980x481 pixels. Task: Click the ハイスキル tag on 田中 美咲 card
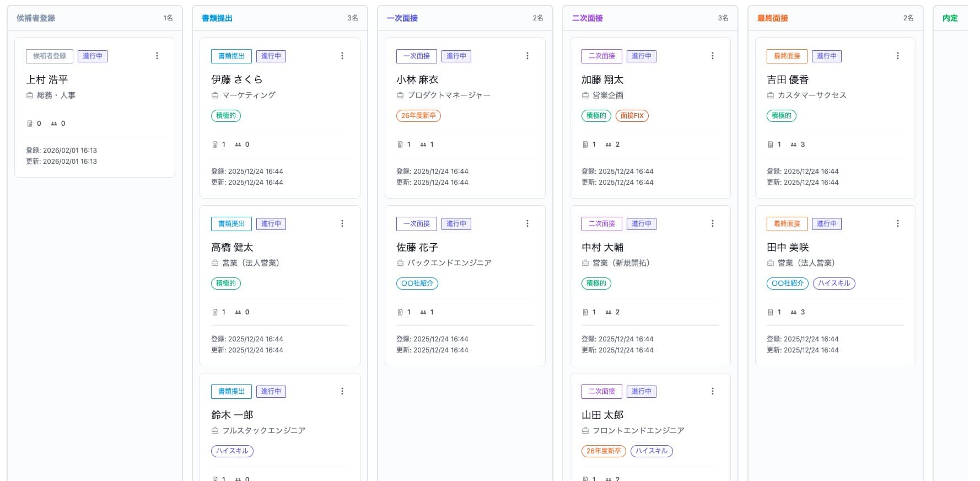pos(834,284)
